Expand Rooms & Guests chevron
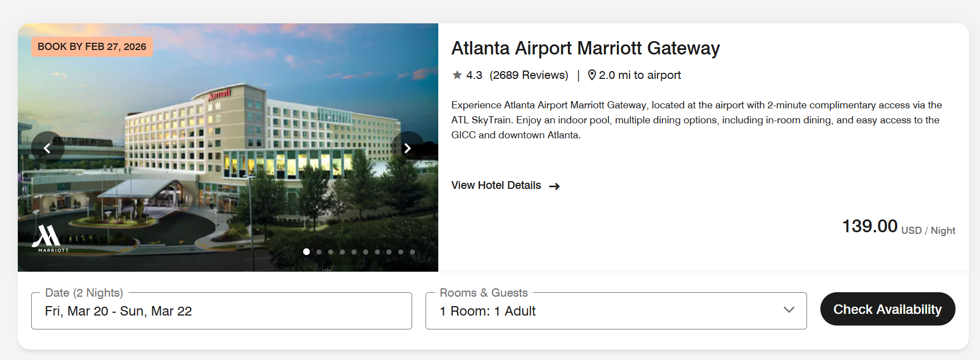 [789, 310]
